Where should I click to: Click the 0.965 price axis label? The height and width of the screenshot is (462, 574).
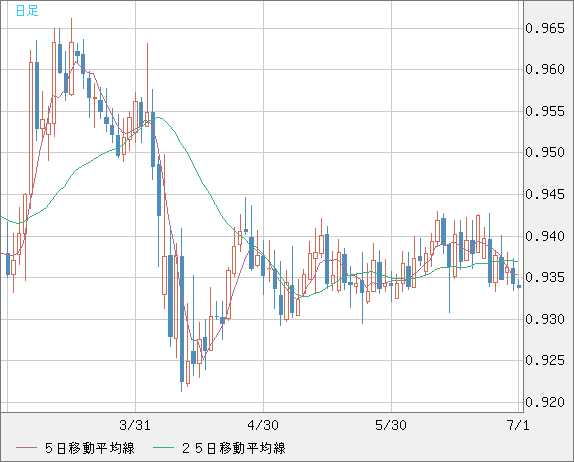(x=545, y=28)
